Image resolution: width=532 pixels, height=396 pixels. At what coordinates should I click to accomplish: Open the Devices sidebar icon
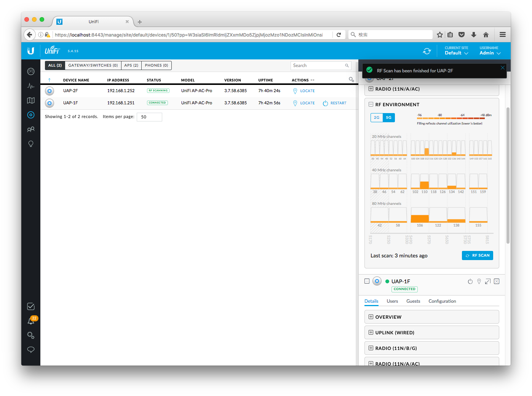point(31,115)
